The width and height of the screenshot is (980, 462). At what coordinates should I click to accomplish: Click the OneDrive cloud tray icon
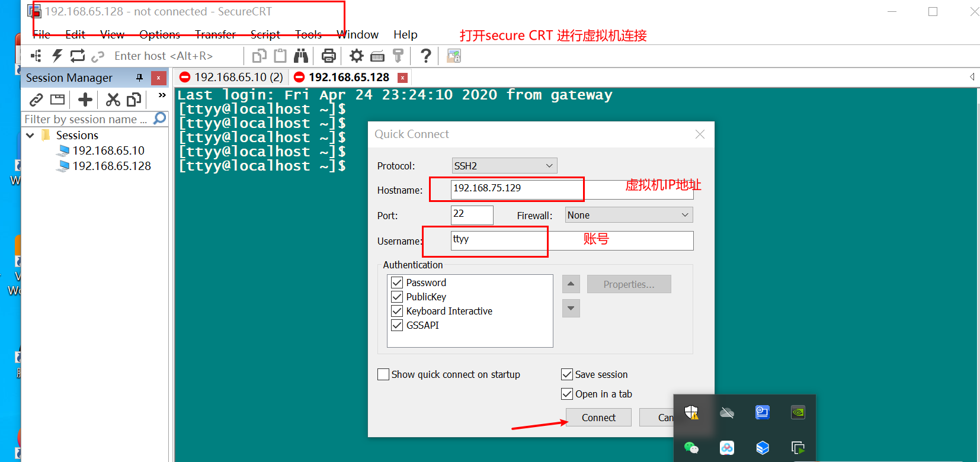[727, 412]
